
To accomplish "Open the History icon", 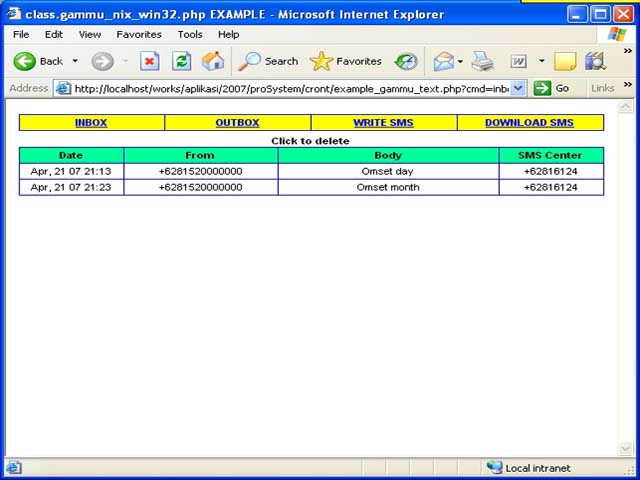I will tap(406, 61).
